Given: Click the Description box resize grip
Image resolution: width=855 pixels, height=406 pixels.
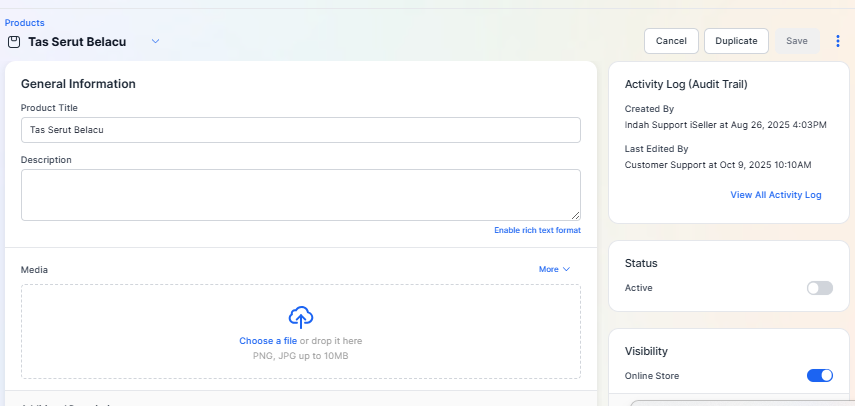Looking at the screenshot, I should point(575,215).
